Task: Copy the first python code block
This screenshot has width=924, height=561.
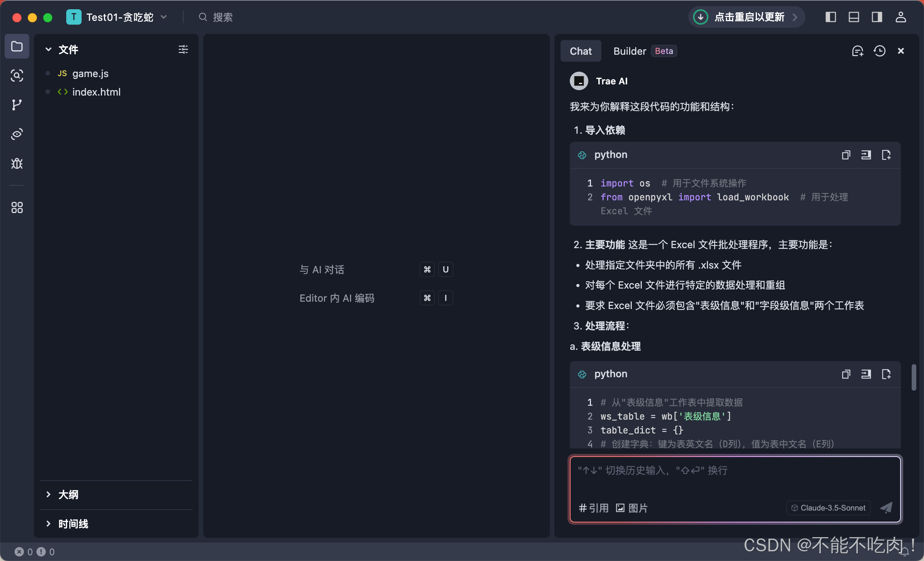Action: pyautogui.click(x=846, y=155)
